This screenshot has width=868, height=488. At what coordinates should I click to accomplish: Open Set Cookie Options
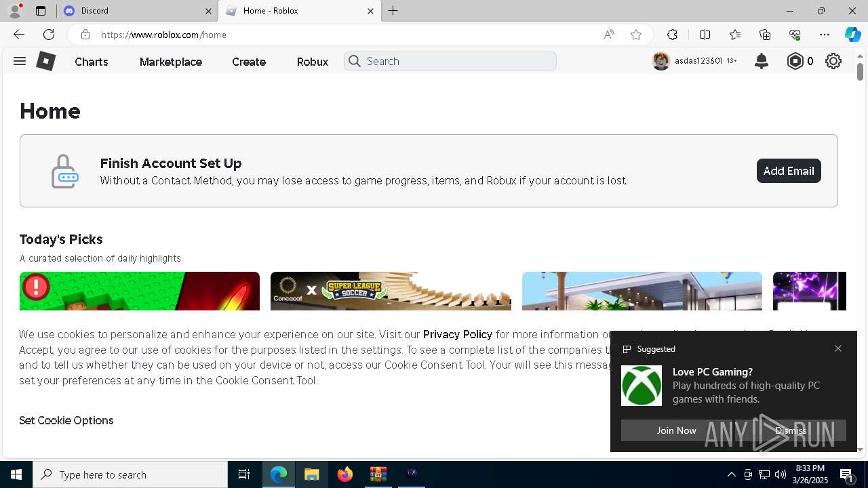coord(66,420)
